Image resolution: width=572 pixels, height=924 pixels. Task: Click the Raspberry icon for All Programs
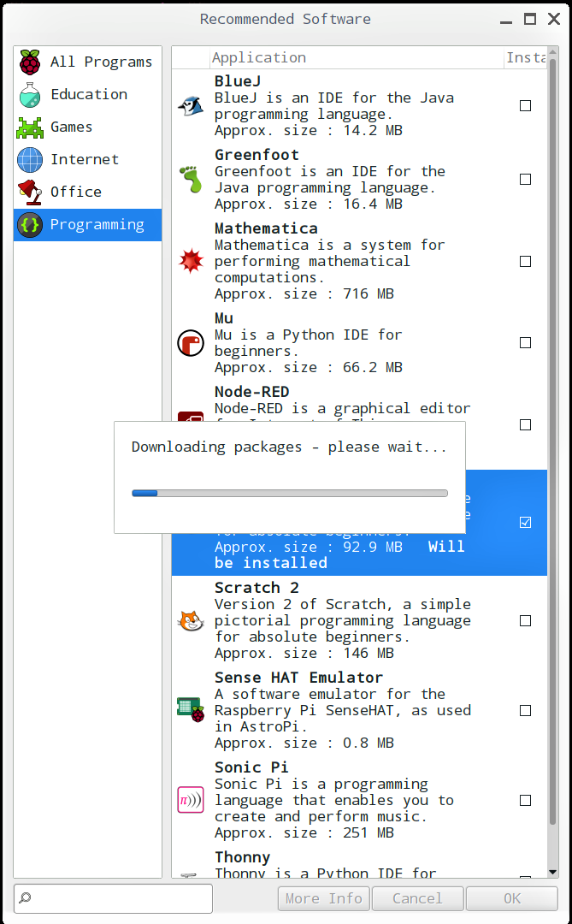click(x=30, y=62)
